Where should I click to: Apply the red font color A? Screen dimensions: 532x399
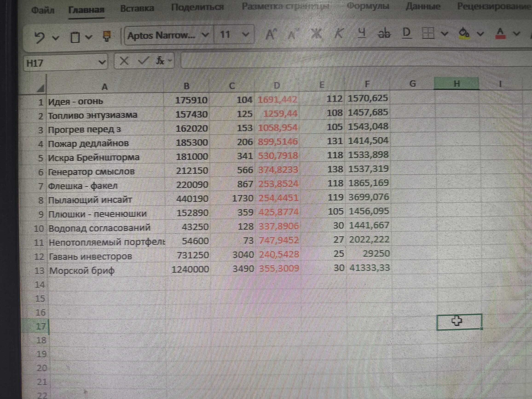coord(500,33)
